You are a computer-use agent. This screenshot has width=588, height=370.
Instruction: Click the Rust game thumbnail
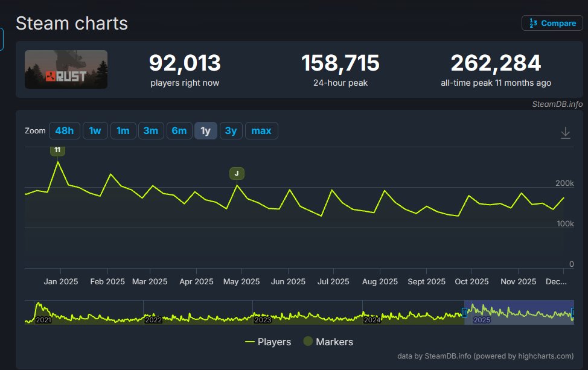point(66,69)
